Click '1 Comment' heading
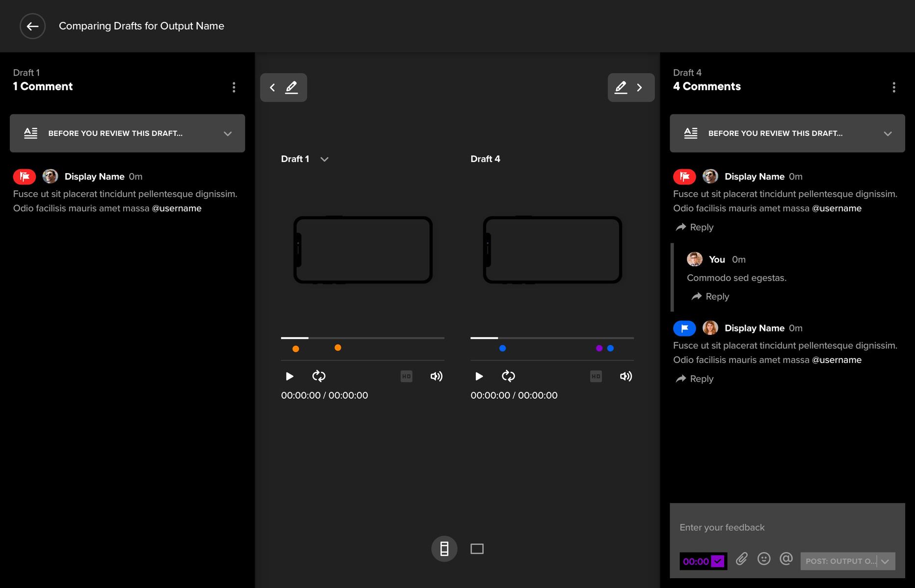 point(43,86)
